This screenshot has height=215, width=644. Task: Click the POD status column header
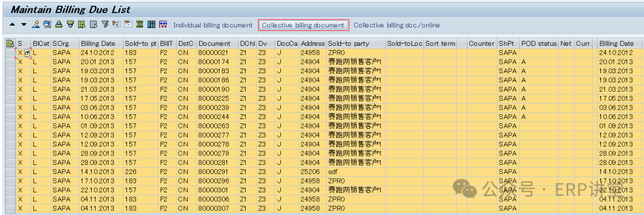tap(538, 43)
